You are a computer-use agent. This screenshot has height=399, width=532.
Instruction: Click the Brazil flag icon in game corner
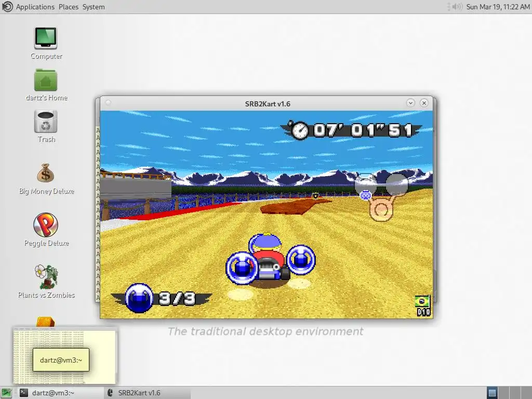[x=422, y=301]
